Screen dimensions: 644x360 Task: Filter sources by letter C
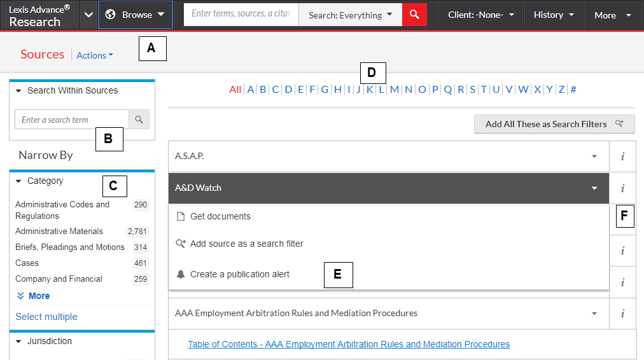coord(275,90)
